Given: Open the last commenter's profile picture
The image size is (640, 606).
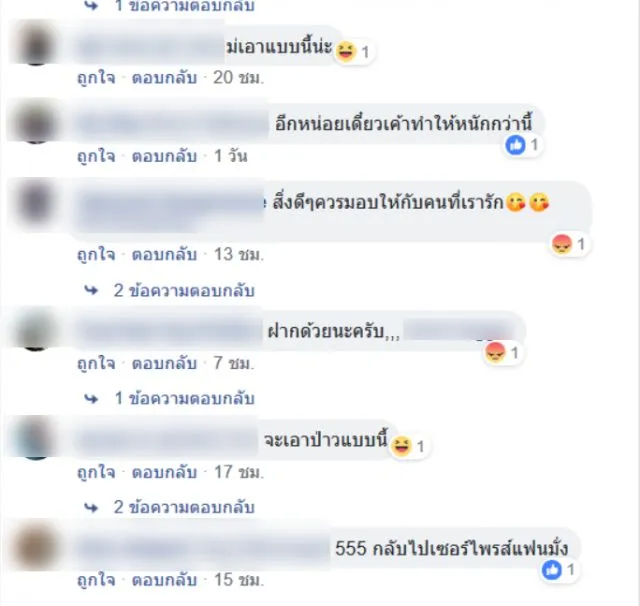Looking at the screenshot, I should coord(36,547).
